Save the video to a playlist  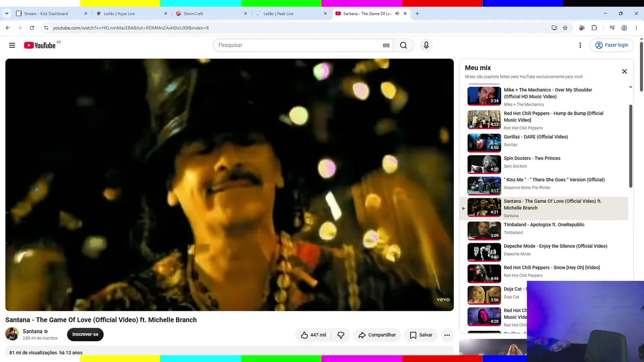(x=421, y=335)
